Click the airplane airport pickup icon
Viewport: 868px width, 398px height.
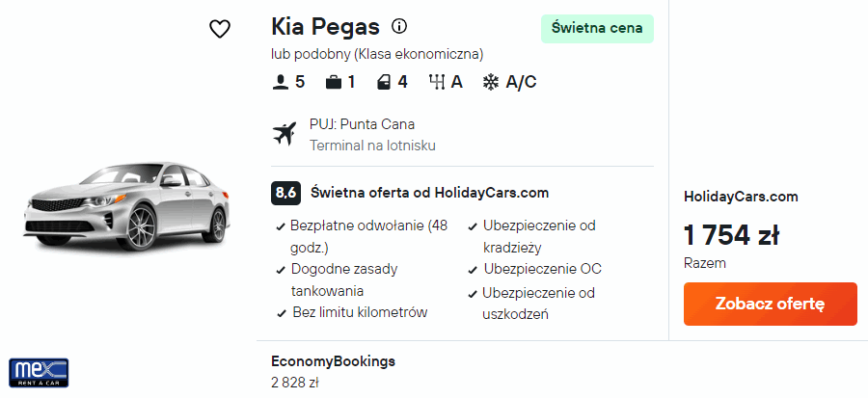click(285, 134)
